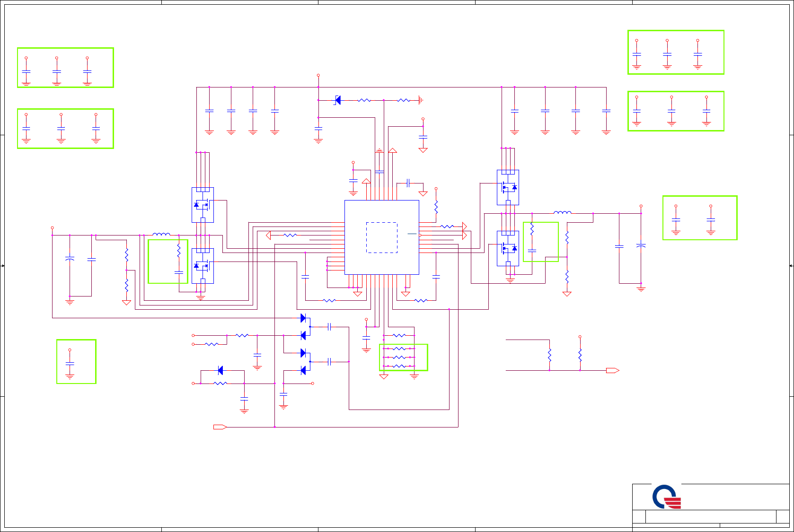Select the capacitor in the single-capacitor green box
This screenshot has width=794, height=532.
pos(70,363)
